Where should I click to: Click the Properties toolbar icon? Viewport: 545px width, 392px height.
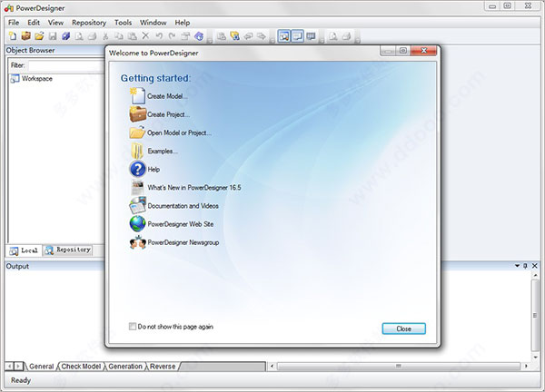point(185,35)
